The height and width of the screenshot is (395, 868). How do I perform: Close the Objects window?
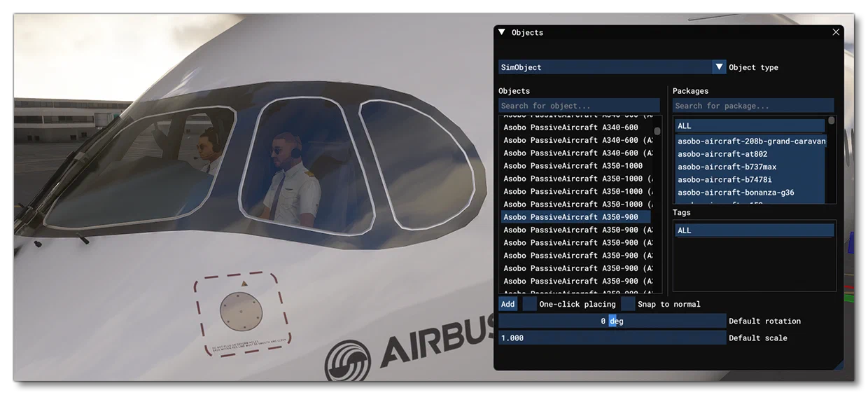[836, 32]
